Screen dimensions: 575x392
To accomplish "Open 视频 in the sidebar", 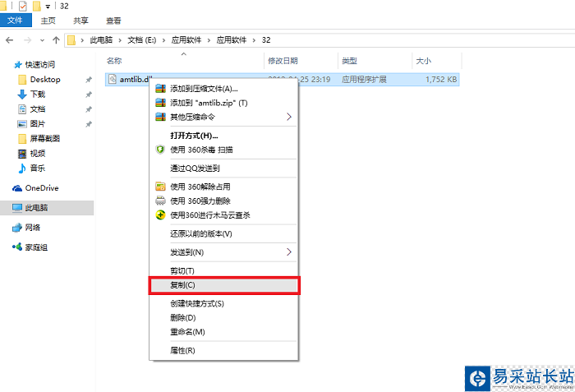I will (38, 154).
